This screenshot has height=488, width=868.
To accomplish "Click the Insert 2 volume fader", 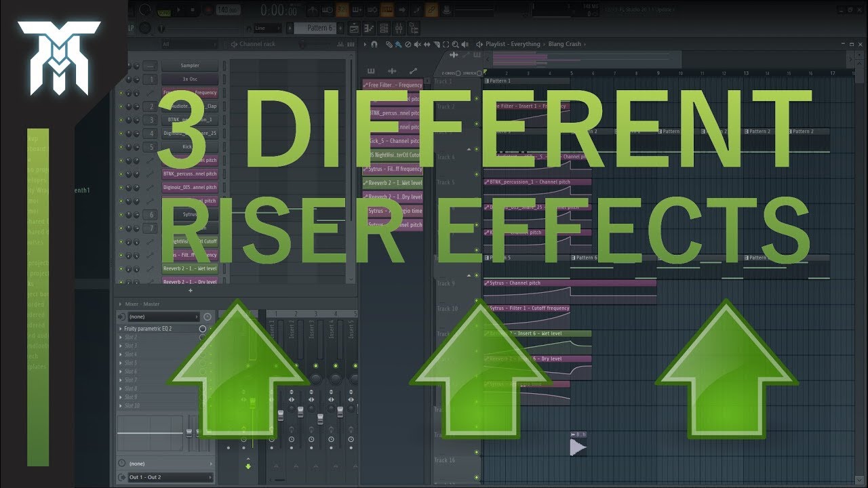I will point(300,411).
